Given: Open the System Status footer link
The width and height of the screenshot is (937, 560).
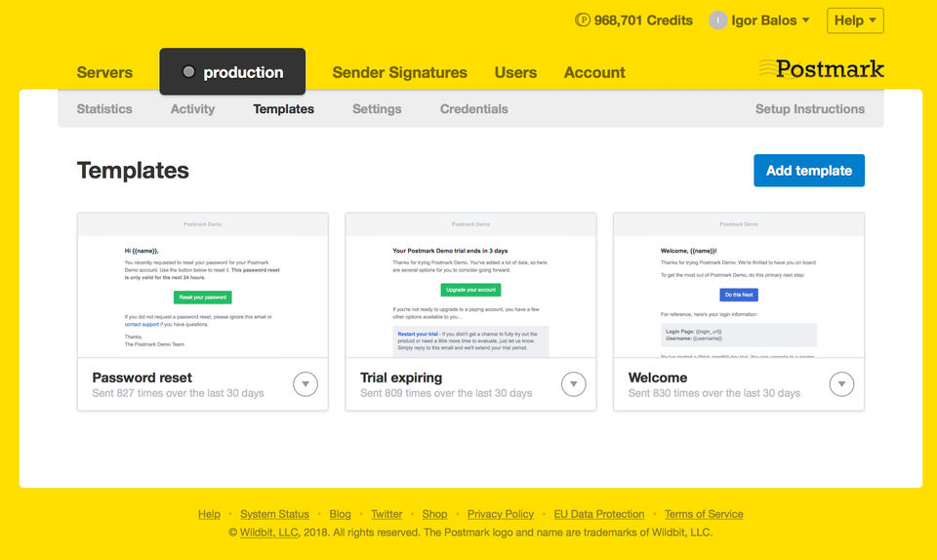Looking at the screenshot, I should [275, 514].
